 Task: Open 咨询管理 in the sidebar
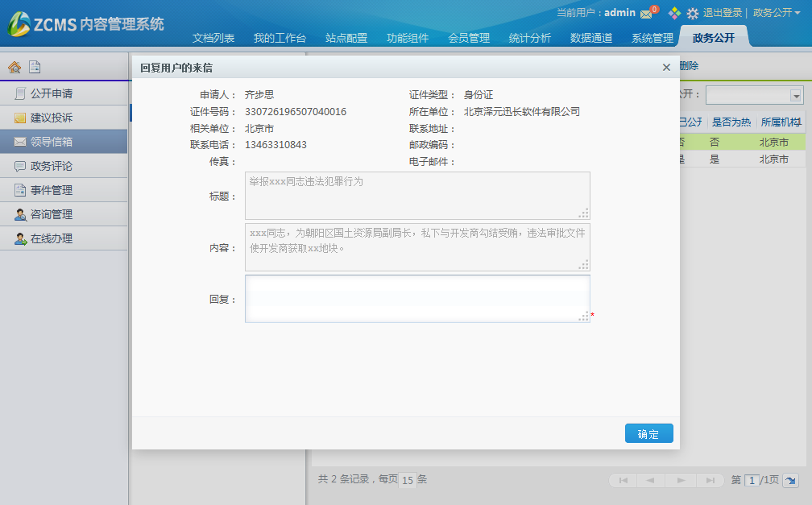(x=52, y=214)
